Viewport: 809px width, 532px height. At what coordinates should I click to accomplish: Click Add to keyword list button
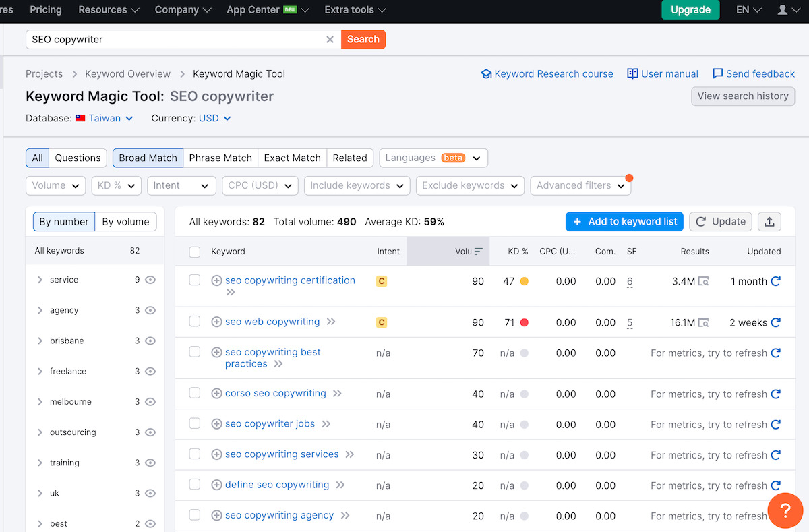coord(625,221)
